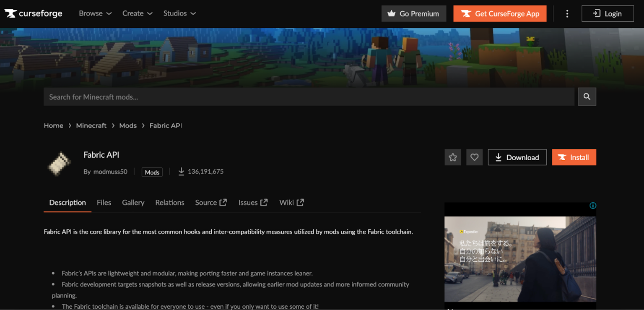
Task: Expand the Studios dropdown menu
Action: coord(179,13)
